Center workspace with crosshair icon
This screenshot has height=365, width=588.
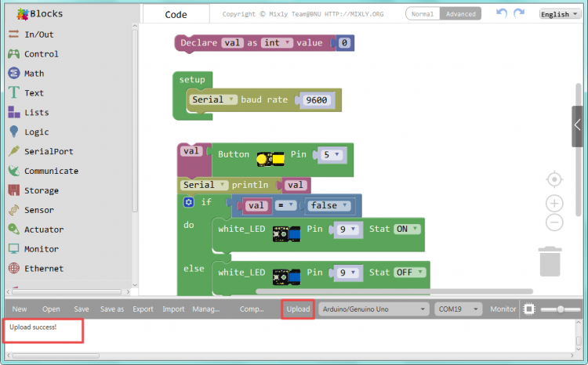554,179
